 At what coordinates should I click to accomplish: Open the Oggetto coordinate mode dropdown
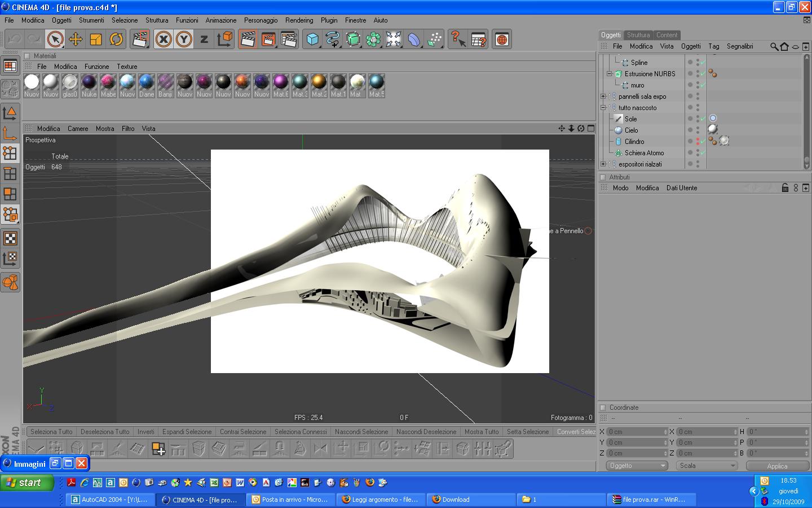coord(637,466)
